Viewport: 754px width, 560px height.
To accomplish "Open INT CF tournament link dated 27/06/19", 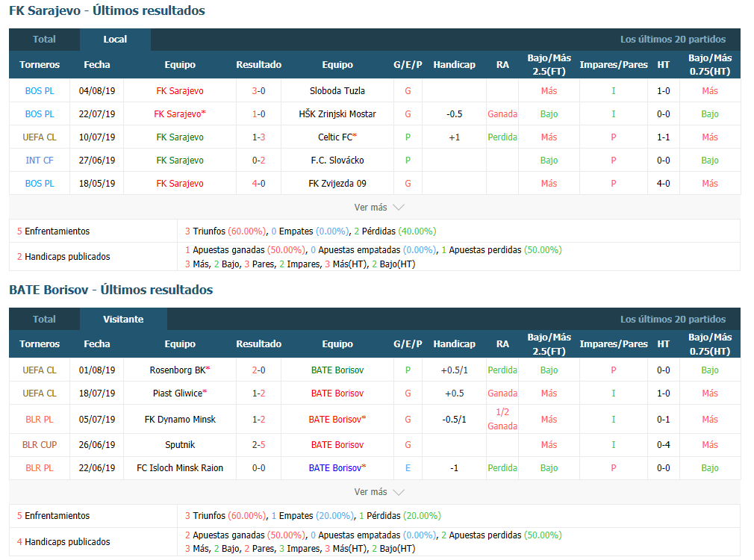I will 40,161.
